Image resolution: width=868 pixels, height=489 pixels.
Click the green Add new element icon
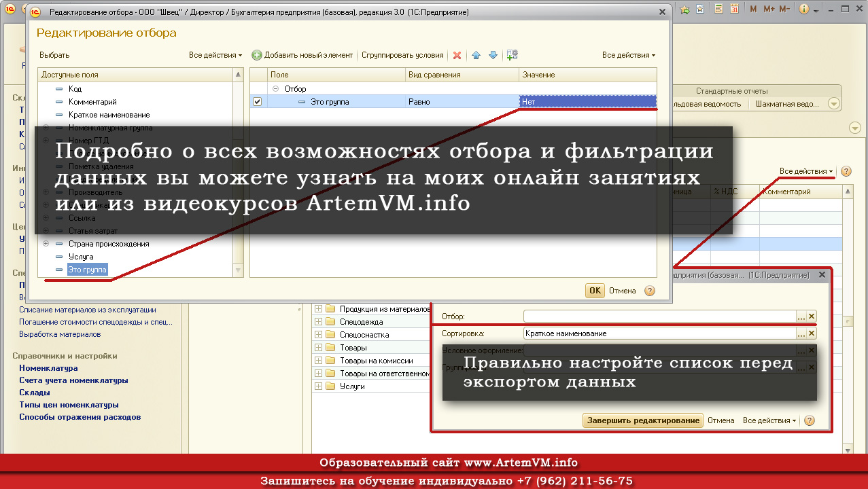[x=256, y=55]
